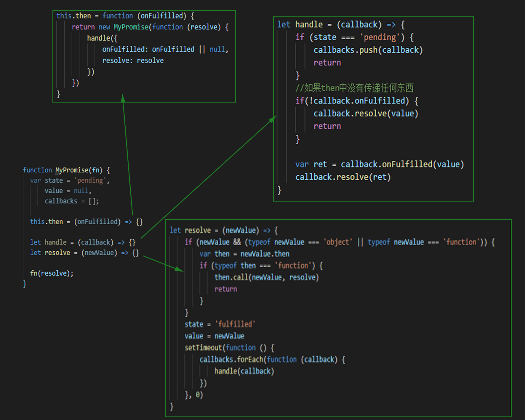Click the "state = 'fulfilled'" assignment line
Screen dimensions: 525x420
(x=220, y=324)
